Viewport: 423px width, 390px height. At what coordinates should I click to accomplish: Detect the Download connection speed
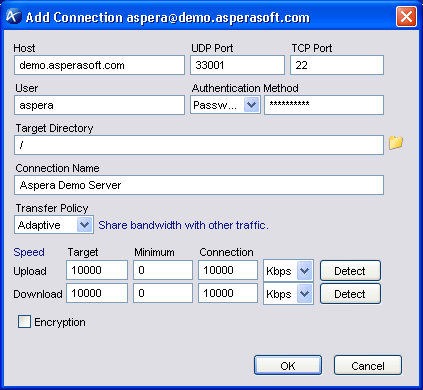pyautogui.click(x=350, y=294)
